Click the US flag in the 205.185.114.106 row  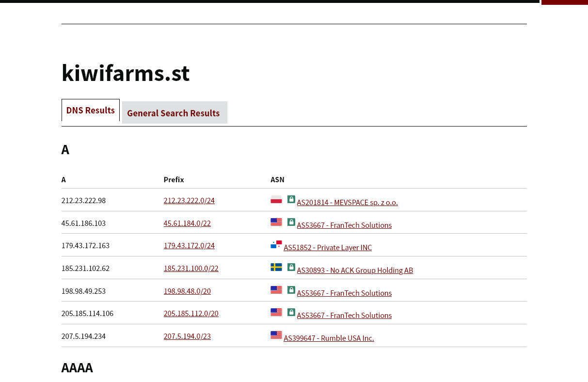pos(276,312)
